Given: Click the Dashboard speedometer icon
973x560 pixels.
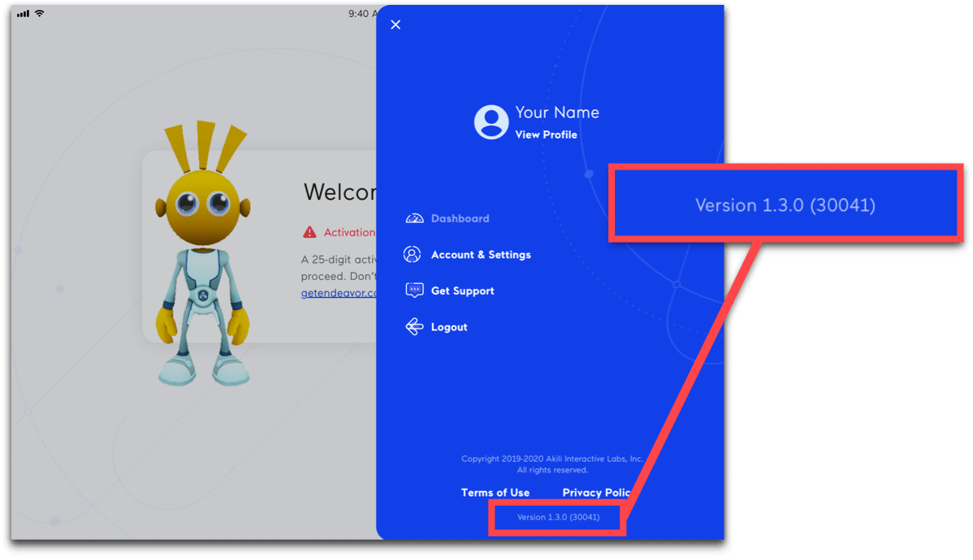Looking at the screenshot, I should [414, 218].
